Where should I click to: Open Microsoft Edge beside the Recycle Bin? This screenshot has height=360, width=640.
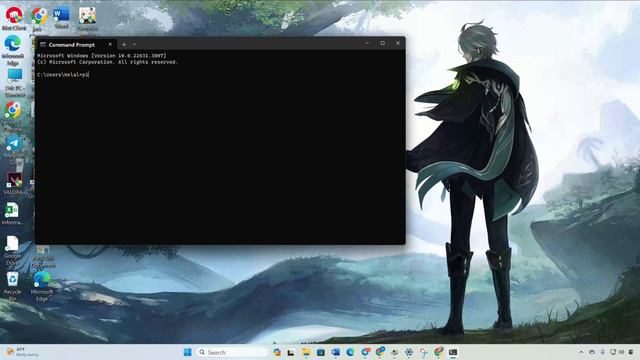(42, 287)
